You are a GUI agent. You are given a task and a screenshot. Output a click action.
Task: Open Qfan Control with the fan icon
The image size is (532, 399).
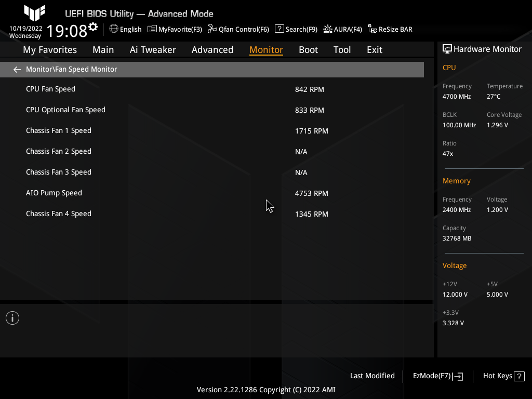[211, 30]
